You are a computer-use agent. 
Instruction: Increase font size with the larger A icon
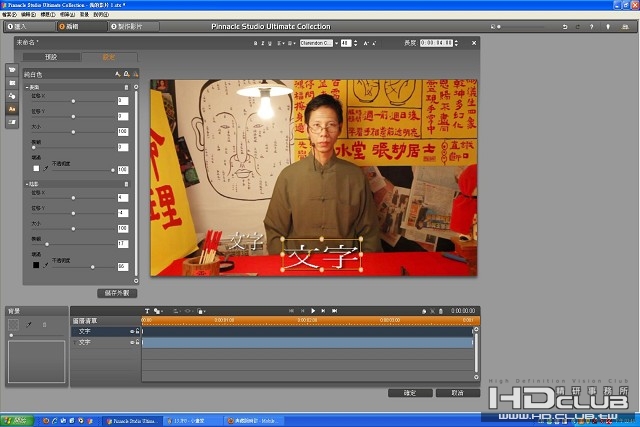coord(366,43)
